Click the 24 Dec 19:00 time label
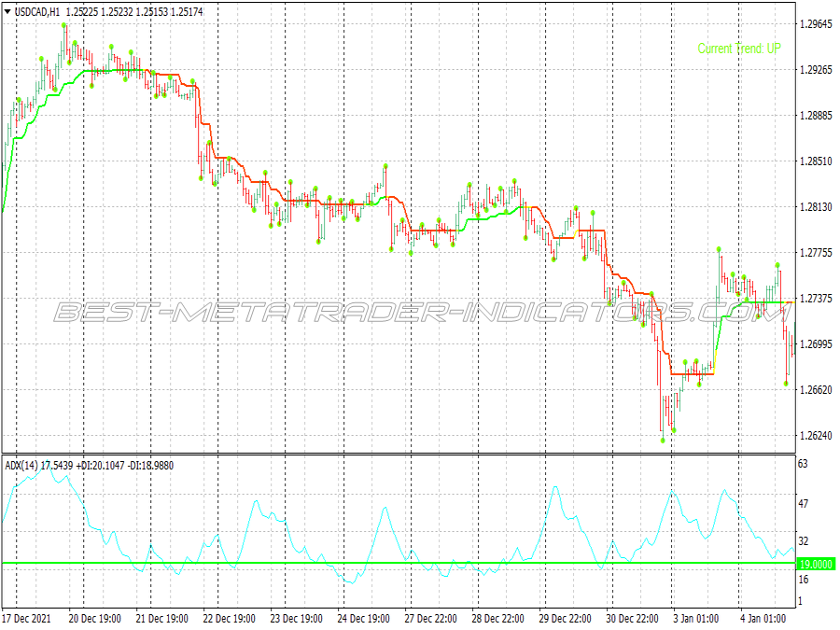 point(363,618)
